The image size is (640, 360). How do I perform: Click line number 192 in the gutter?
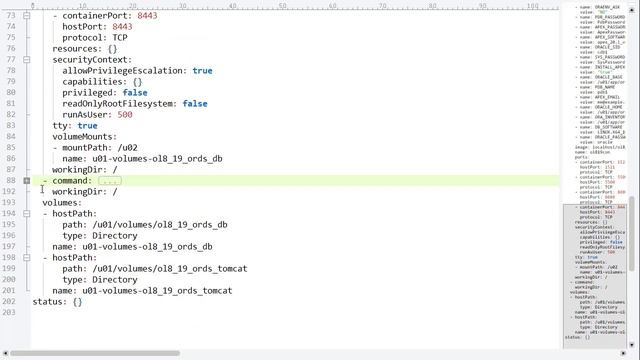(9, 191)
